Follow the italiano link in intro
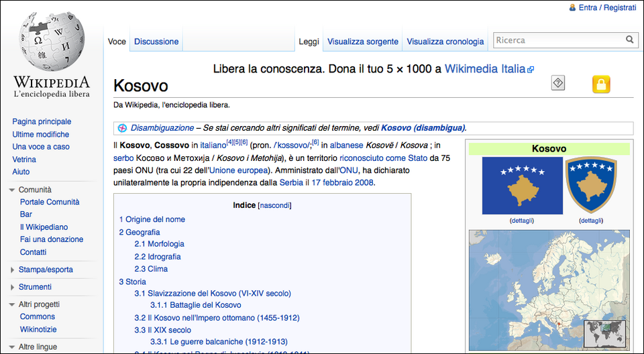Image resolution: width=644 pixels, height=354 pixels. tap(213, 145)
